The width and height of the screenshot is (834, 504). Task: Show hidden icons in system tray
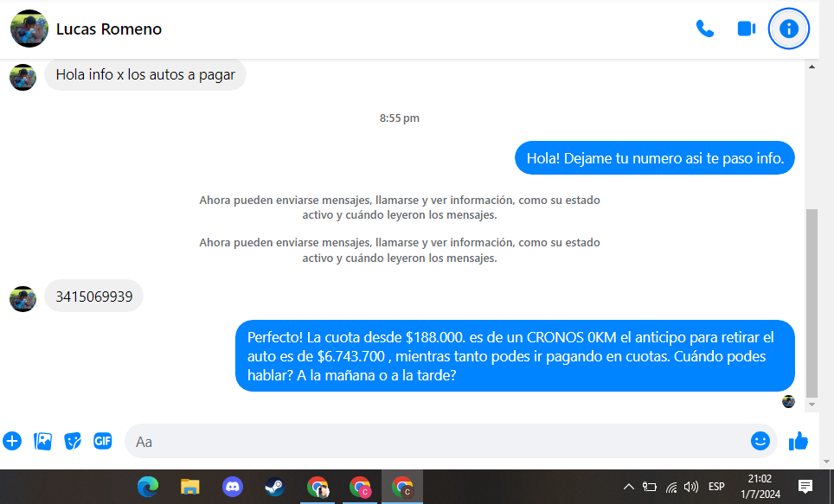tap(628, 487)
